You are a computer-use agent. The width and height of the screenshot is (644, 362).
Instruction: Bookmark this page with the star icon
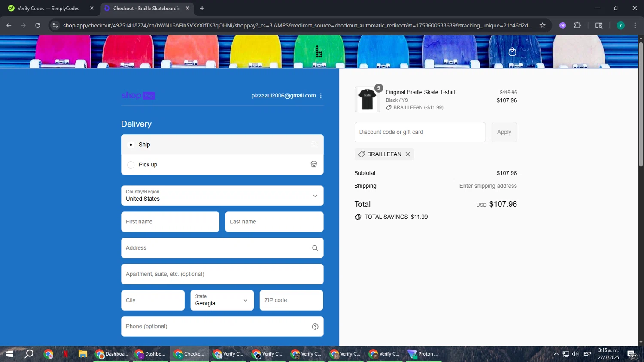click(543, 25)
